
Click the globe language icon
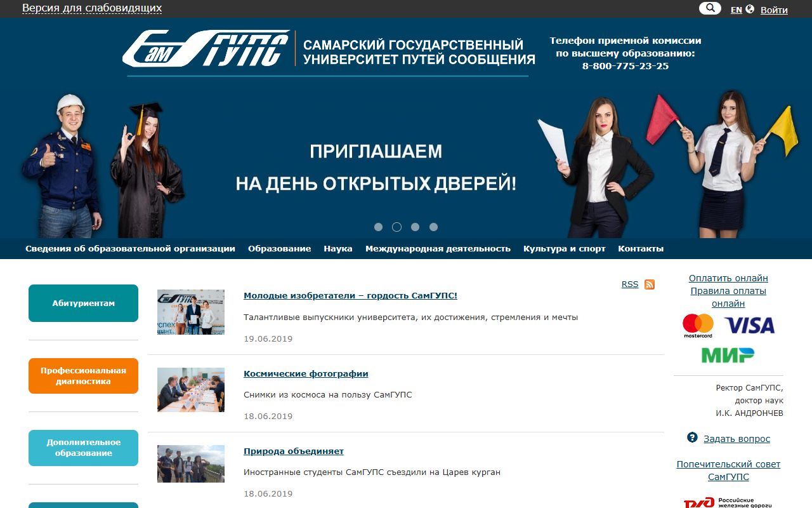tap(750, 9)
